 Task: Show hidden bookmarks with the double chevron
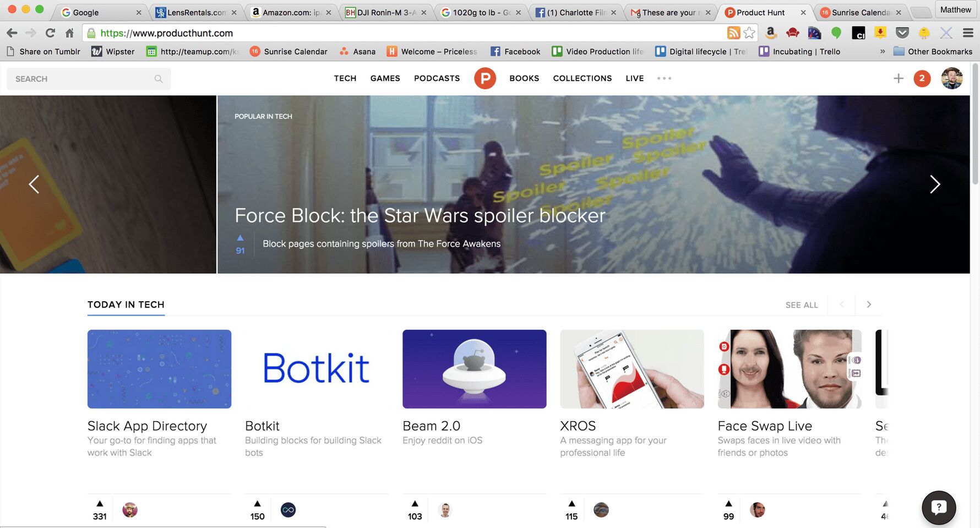click(882, 51)
